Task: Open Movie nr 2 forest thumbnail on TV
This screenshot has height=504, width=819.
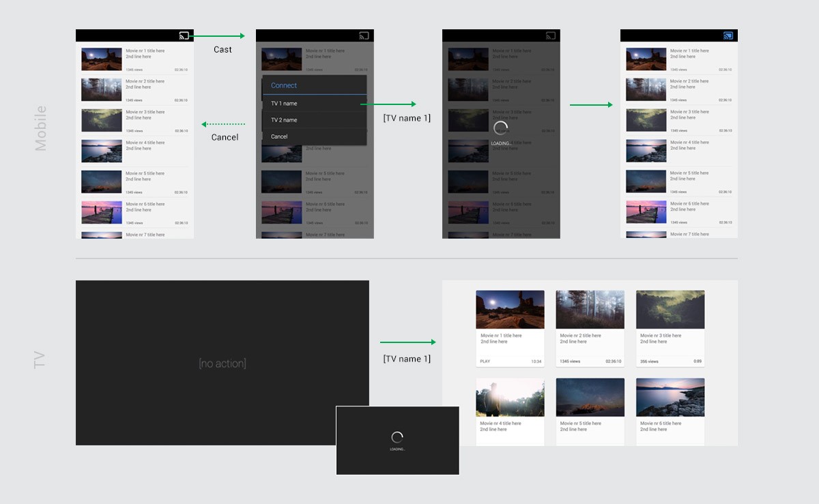Action: point(590,310)
